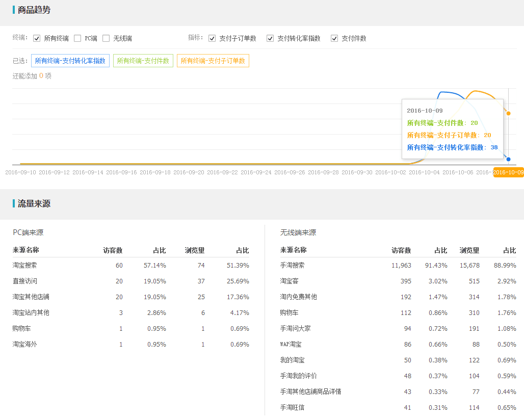This screenshot has width=524, height=420.
Task: Uncheck the 支付件数 indicator
Action: (x=334, y=38)
